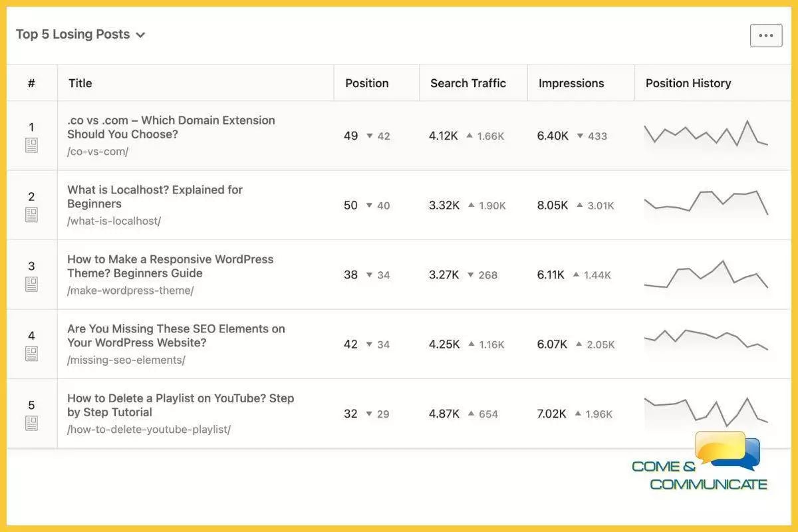Open the What is Localhost post
Viewport: 798px width, 532px height.
point(155,197)
